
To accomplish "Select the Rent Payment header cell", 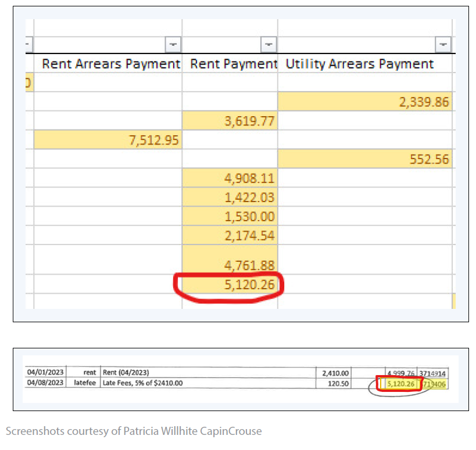I will tap(234, 64).
